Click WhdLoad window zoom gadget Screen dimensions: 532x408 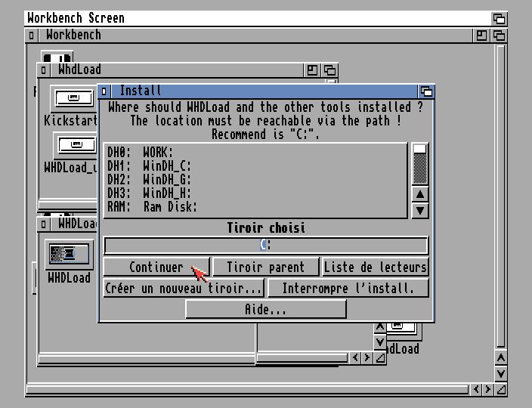point(312,70)
